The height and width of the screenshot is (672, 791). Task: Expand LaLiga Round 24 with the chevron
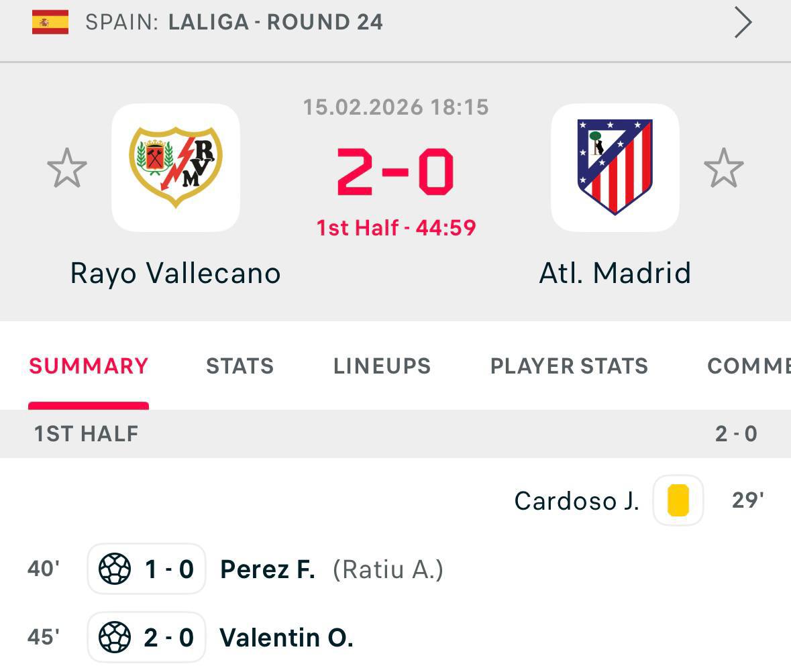tap(743, 23)
